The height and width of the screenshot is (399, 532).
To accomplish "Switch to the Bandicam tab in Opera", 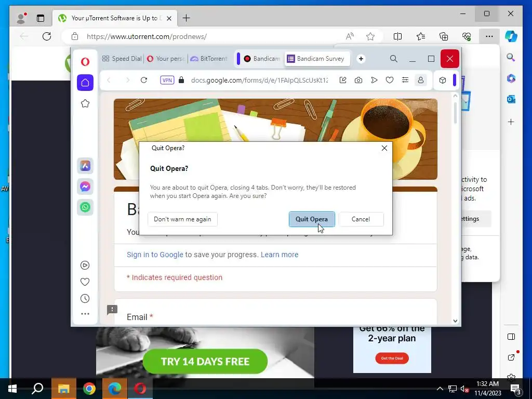I will 262,59.
